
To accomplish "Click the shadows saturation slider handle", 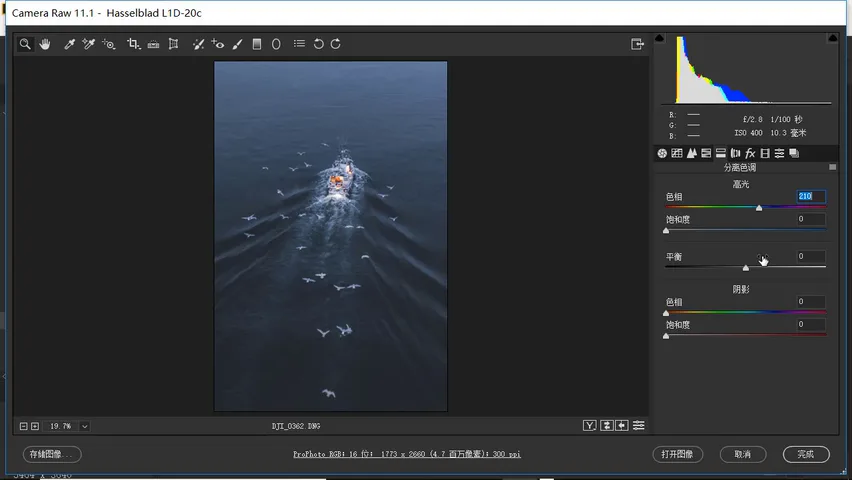I will point(666,336).
